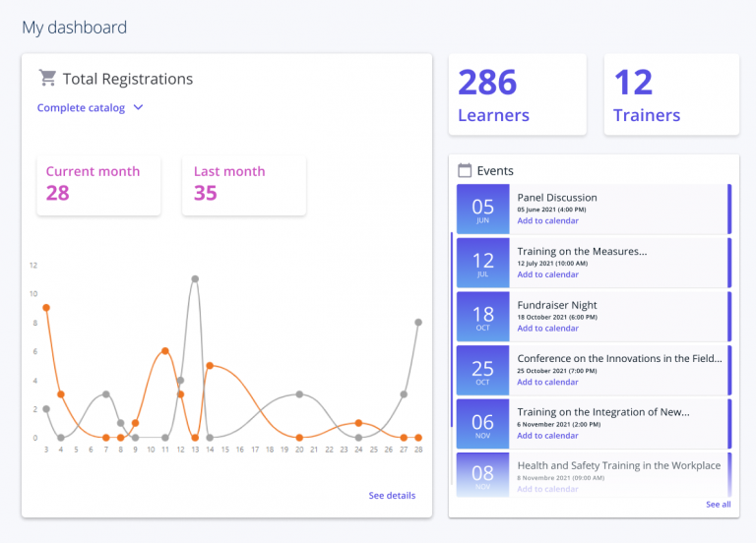
Task: Add Training on the Measures to calendar
Action: coord(547,274)
